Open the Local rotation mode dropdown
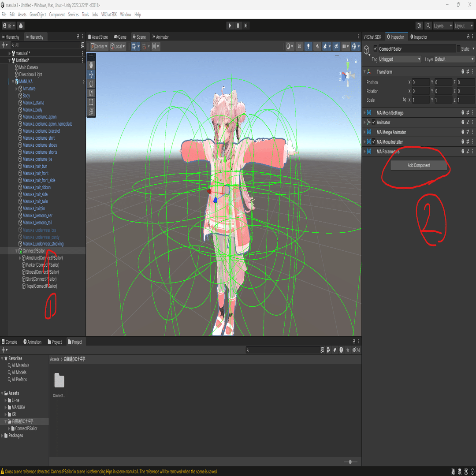The width and height of the screenshot is (476, 476). (118, 46)
